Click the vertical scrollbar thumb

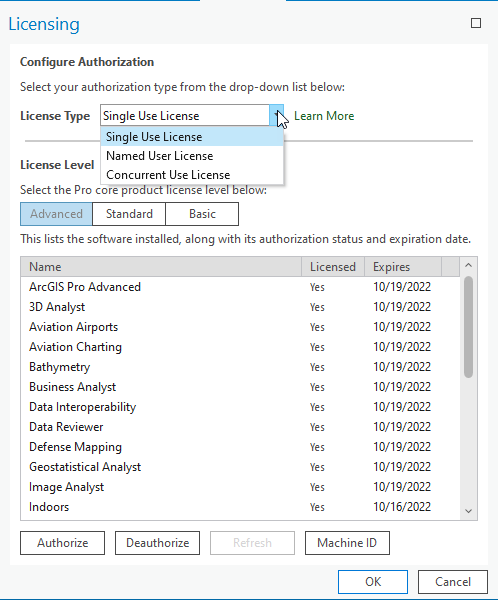(469, 327)
